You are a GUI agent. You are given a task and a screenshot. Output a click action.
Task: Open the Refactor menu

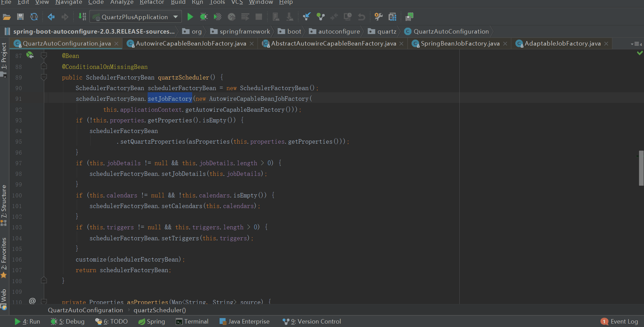[x=152, y=2]
